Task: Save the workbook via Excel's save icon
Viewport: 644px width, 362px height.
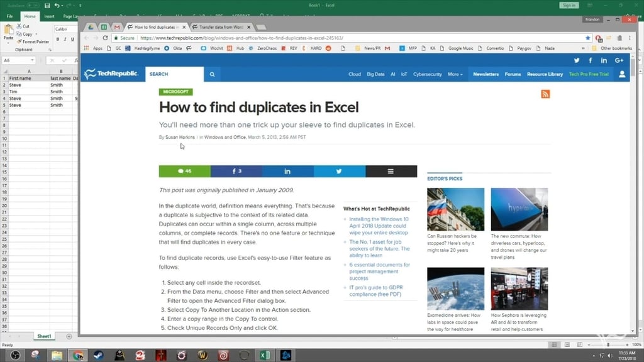Action: click(47, 5)
